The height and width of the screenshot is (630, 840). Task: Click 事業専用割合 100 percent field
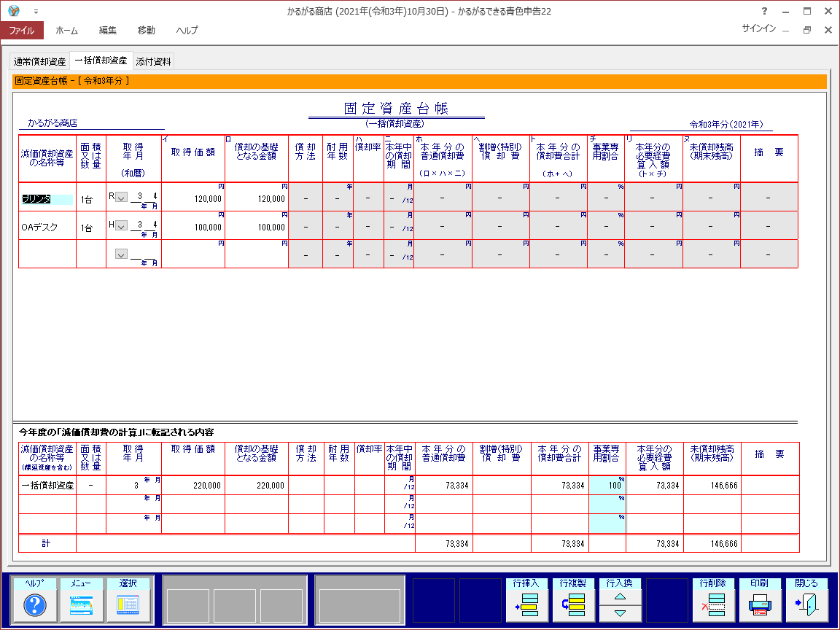click(x=607, y=486)
